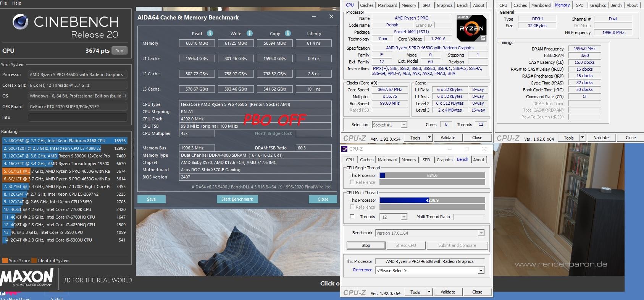Click L3 Cache Write value 593.46 GB/s
This screenshot has width=644, height=300.
coord(236,89)
